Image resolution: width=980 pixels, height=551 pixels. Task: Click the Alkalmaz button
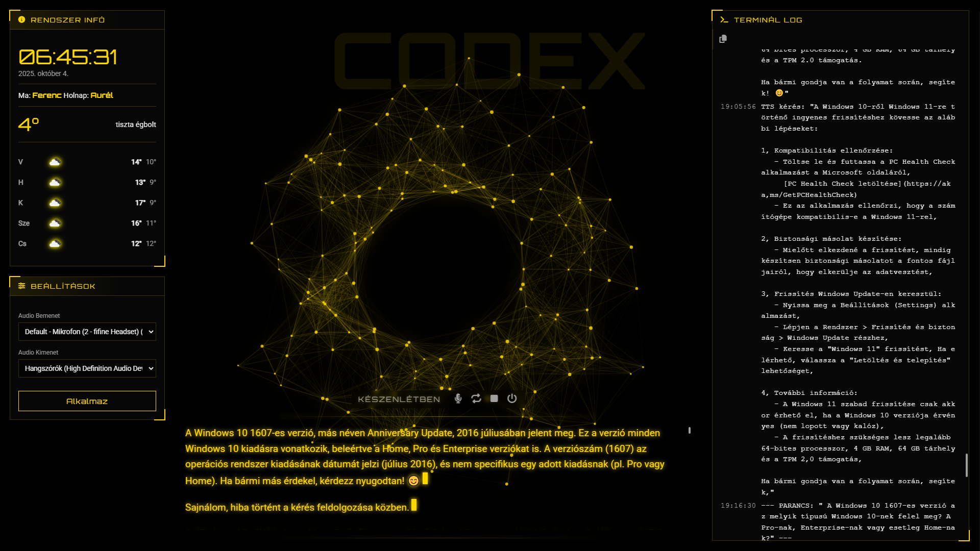pyautogui.click(x=87, y=401)
